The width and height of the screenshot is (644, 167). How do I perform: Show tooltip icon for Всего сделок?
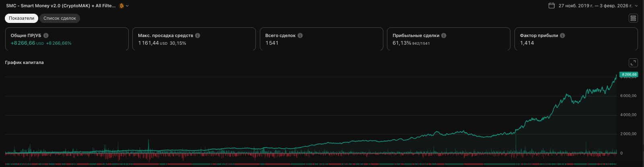(x=300, y=35)
